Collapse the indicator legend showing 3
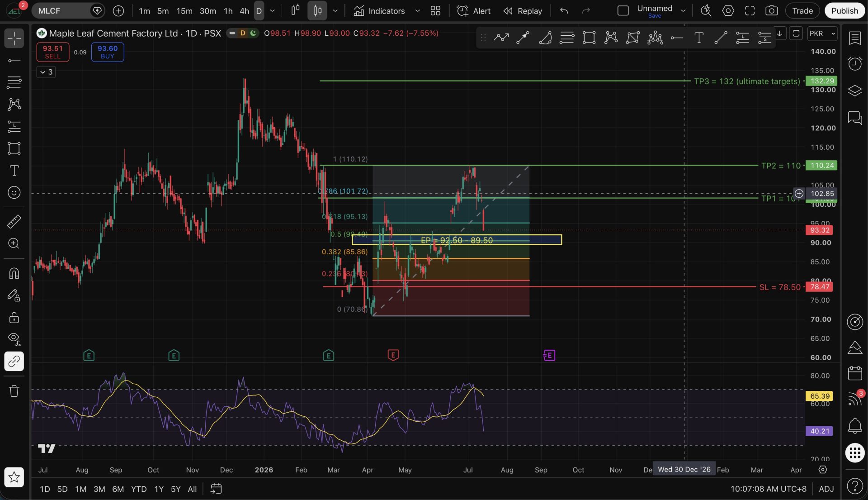Screen dimensions: 868x500 (x=46, y=72)
